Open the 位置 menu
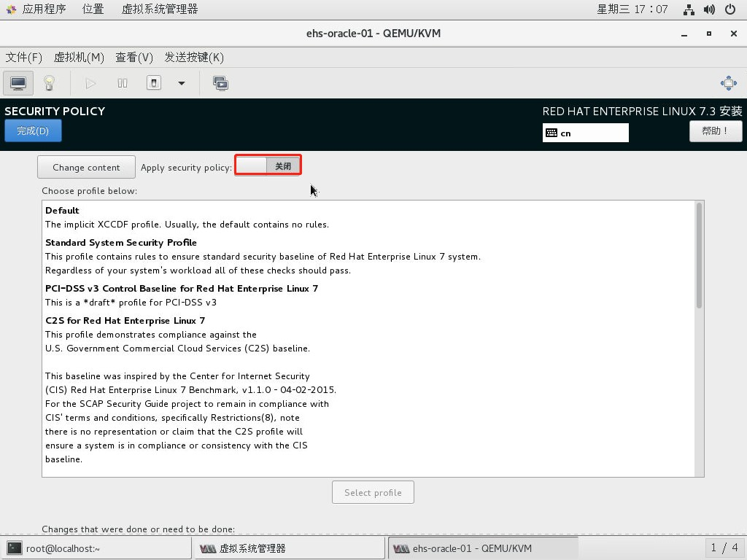The width and height of the screenshot is (747, 560). [x=93, y=9]
